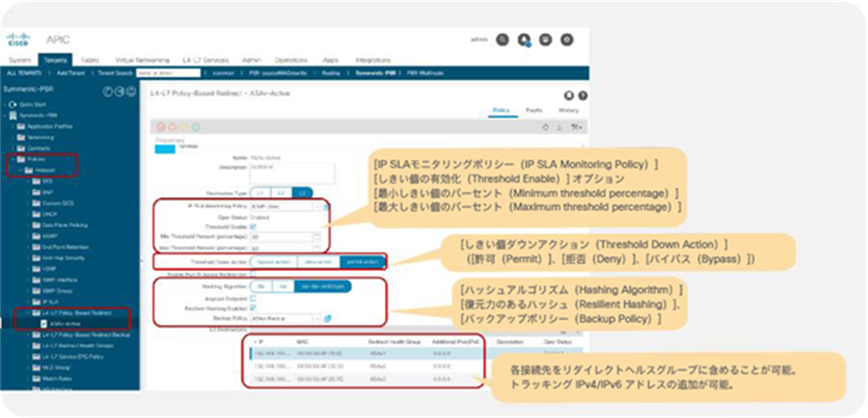Click the Application Profiles folder icon

point(21,126)
